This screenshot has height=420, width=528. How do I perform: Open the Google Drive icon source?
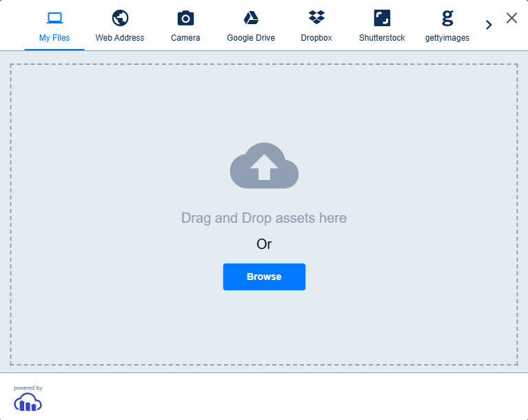251,18
